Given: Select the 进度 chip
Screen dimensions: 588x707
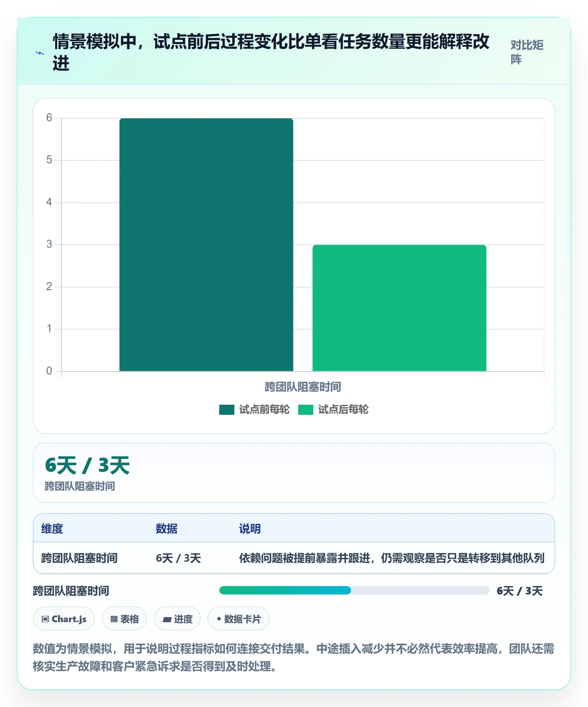Looking at the screenshot, I should tap(177, 619).
